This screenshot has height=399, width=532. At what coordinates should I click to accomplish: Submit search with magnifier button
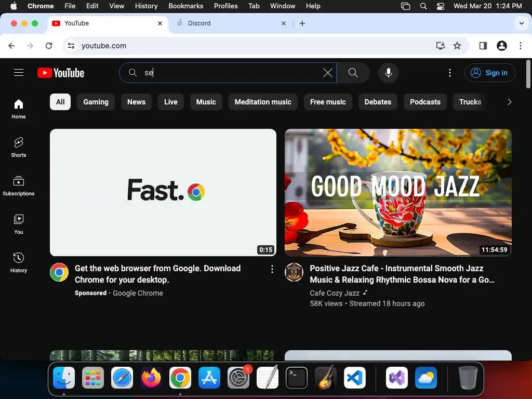[353, 73]
